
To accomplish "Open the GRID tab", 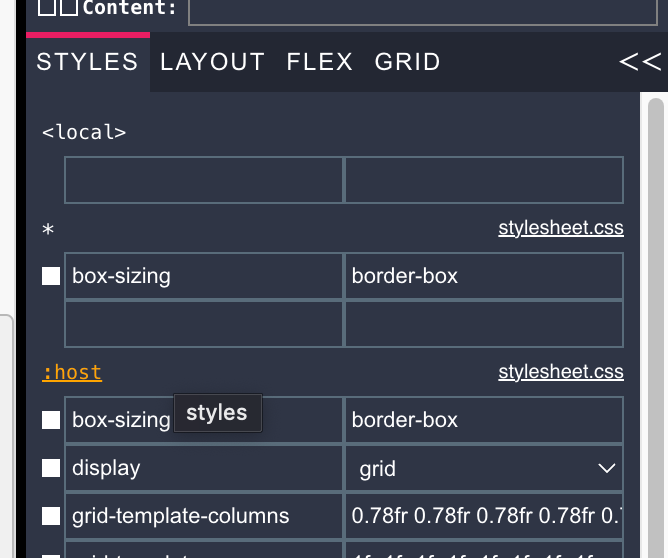I will [x=407, y=62].
